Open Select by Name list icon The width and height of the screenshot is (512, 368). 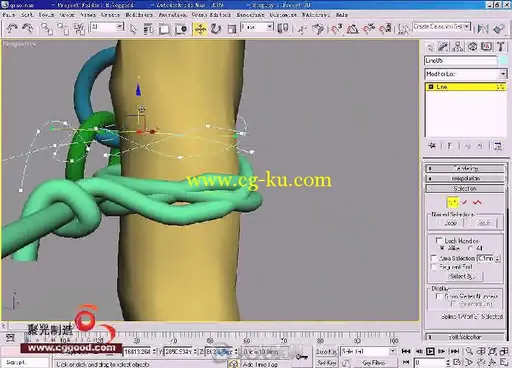[148, 29]
